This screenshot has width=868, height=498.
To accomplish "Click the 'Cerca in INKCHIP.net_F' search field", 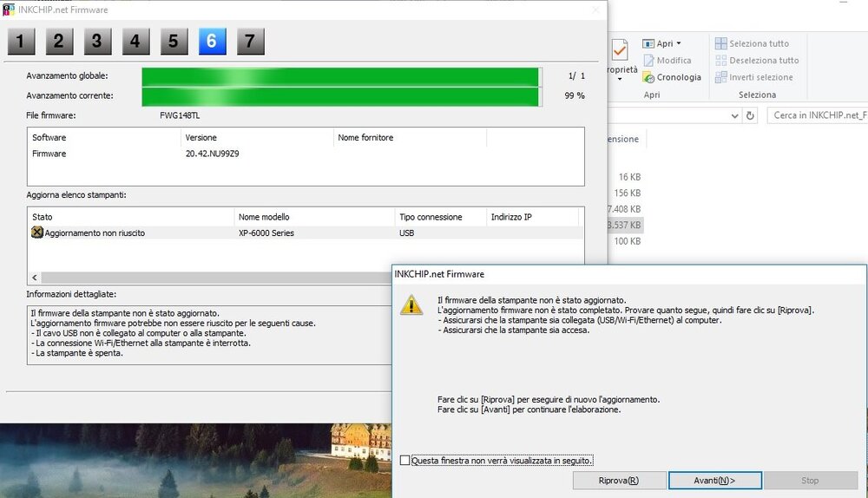I will (x=817, y=115).
